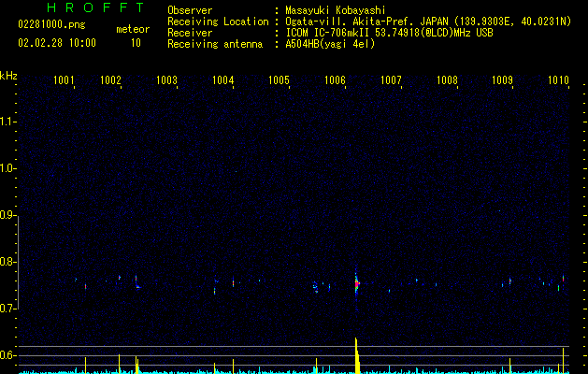588x374 pixels.
Task: Click time axis label 1002
Action: point(111,80)
